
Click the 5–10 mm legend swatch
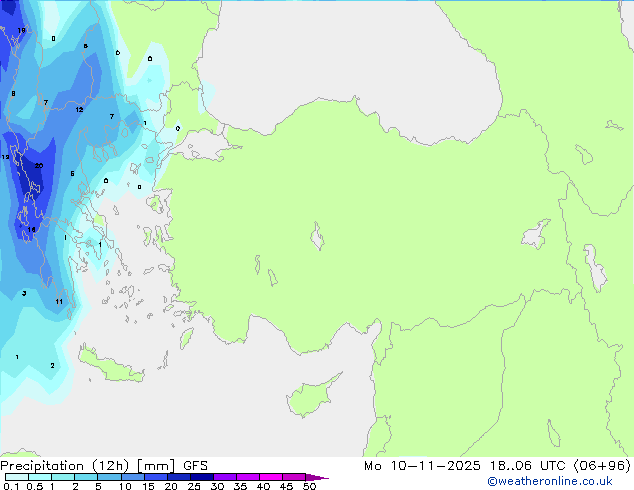click(109, 477)
